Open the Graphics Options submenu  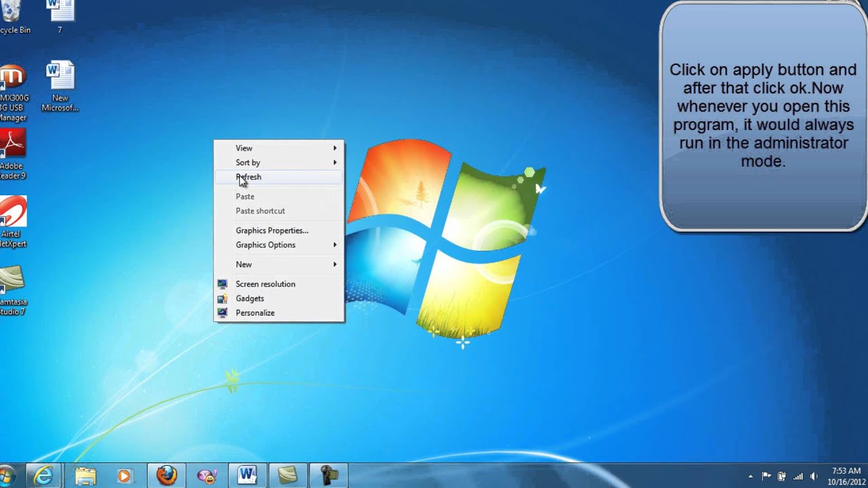coord(279,245)
